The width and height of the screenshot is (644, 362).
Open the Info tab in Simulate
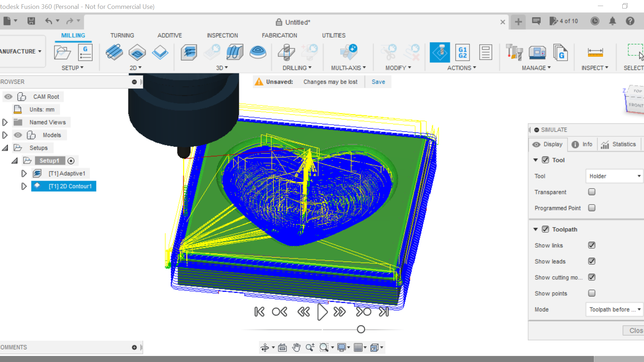click(x=582, y=144)
